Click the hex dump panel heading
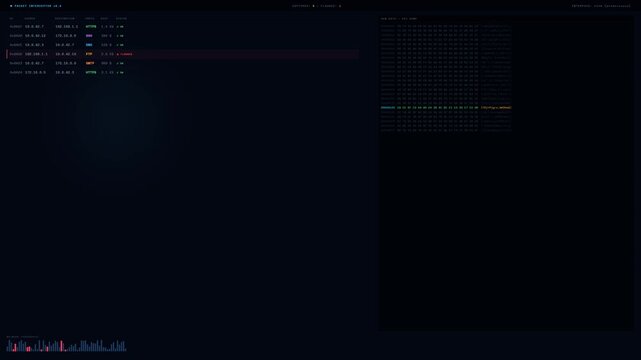The width and height of the screenshot is (641, 360). [399, 18]
